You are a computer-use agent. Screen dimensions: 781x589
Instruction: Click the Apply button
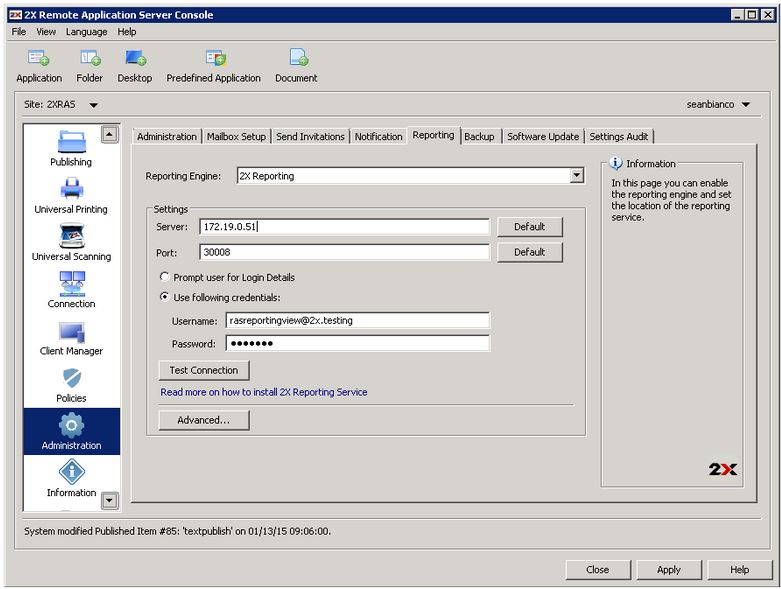point(669,570)
